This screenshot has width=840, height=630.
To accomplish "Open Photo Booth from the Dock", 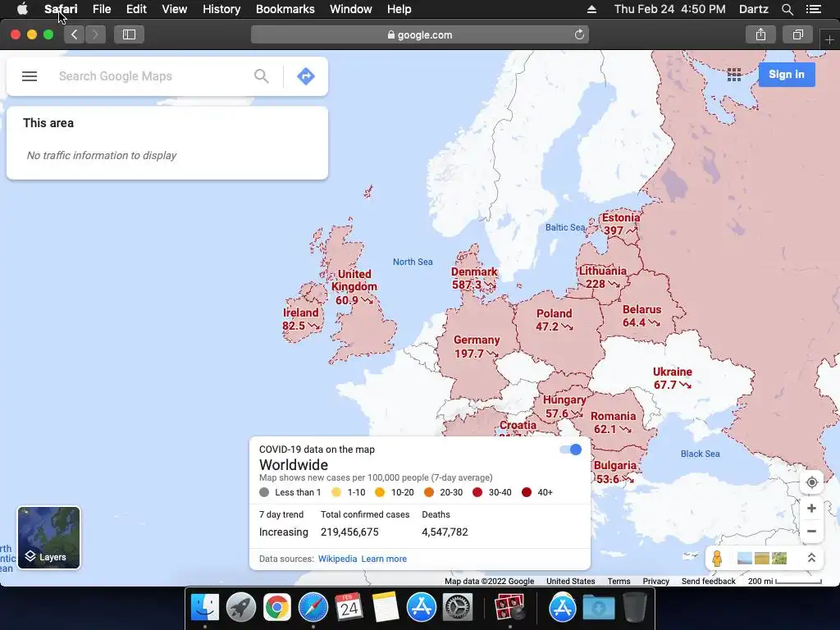I will click(x=509, y=607).
